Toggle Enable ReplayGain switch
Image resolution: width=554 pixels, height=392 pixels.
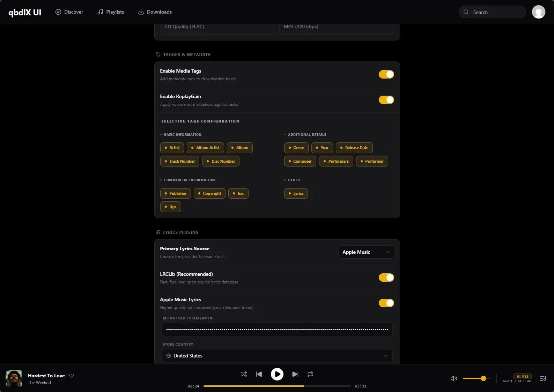pyautogui.click(x=386, y=100)
